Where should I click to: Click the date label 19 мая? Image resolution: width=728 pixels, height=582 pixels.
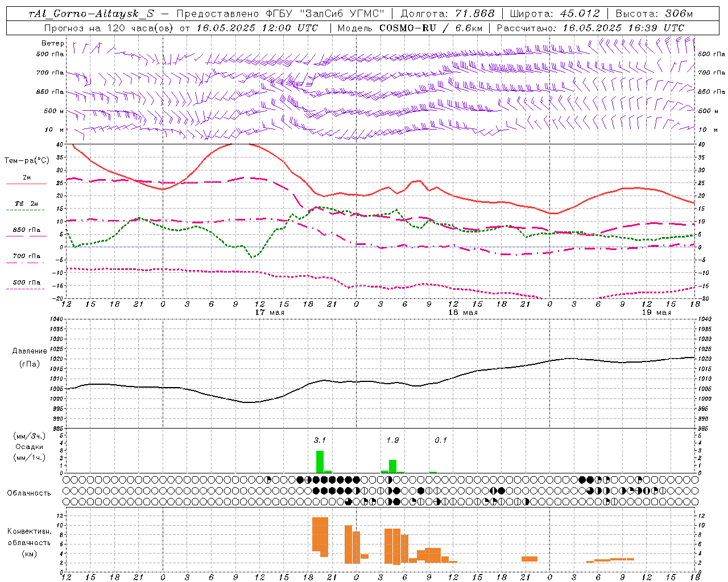click(656, 313)
